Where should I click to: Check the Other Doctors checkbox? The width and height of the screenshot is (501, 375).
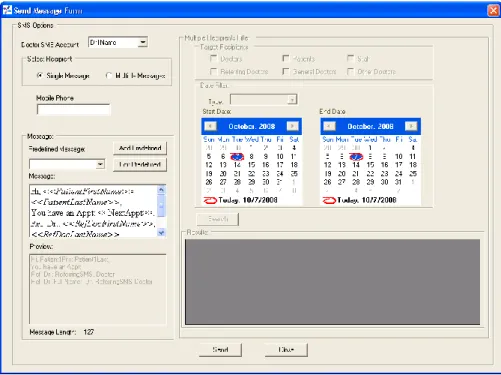click(x=350, y=71)
